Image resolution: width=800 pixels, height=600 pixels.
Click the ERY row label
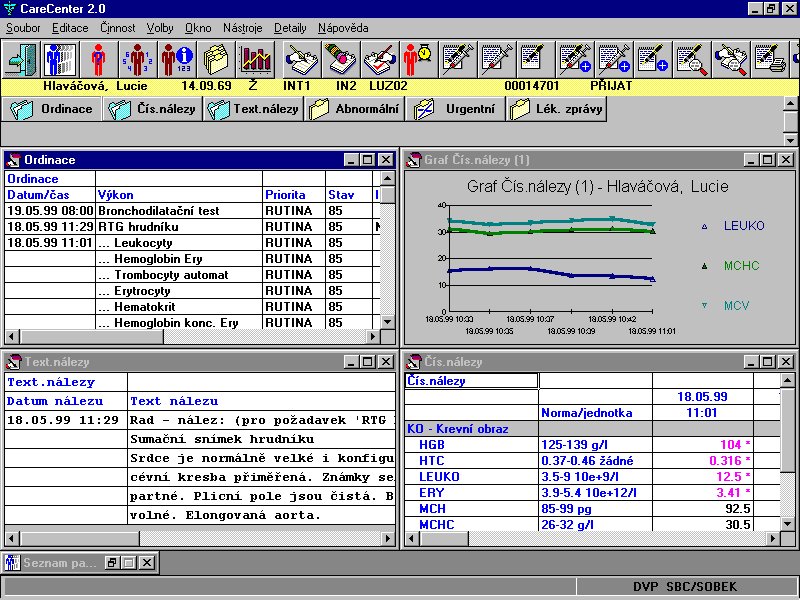click(432, 493)
